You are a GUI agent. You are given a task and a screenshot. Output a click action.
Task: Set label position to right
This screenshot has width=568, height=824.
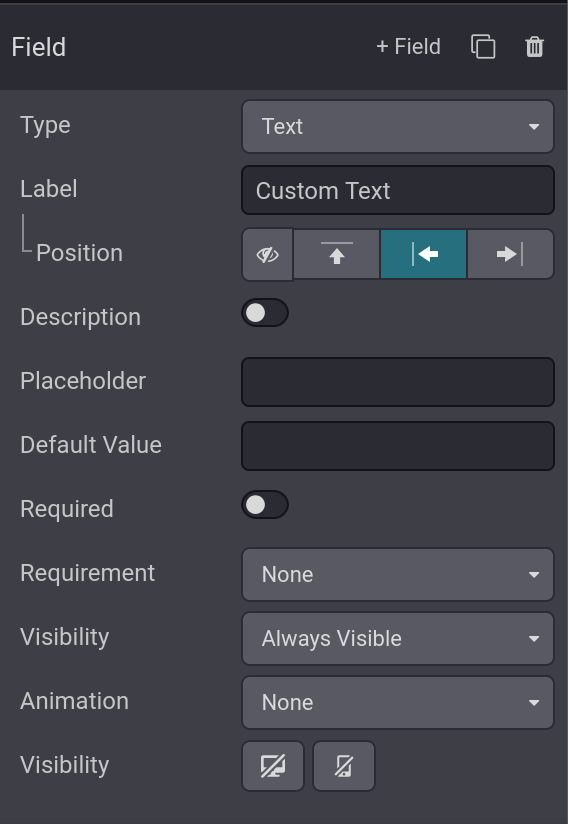click(x=510, y=254)
